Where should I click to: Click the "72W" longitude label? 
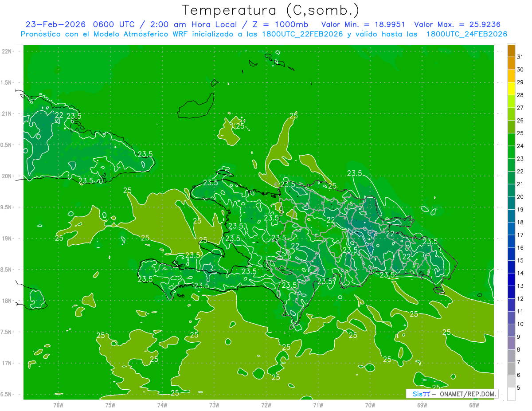click(x=266, y=405)
